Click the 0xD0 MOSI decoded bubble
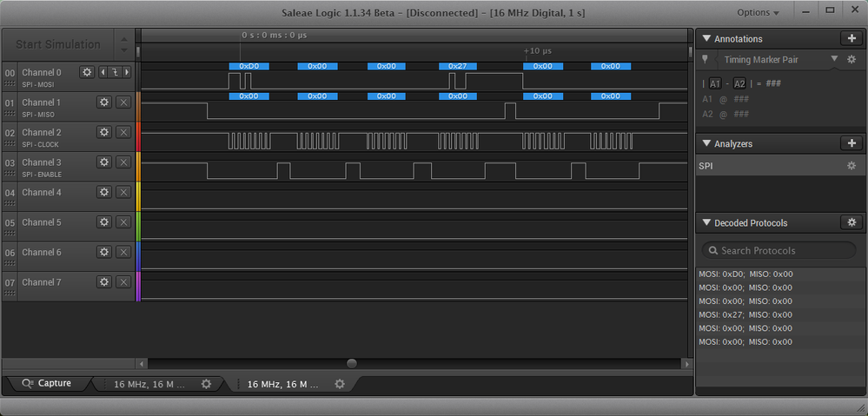 click(x=249, y=66)
